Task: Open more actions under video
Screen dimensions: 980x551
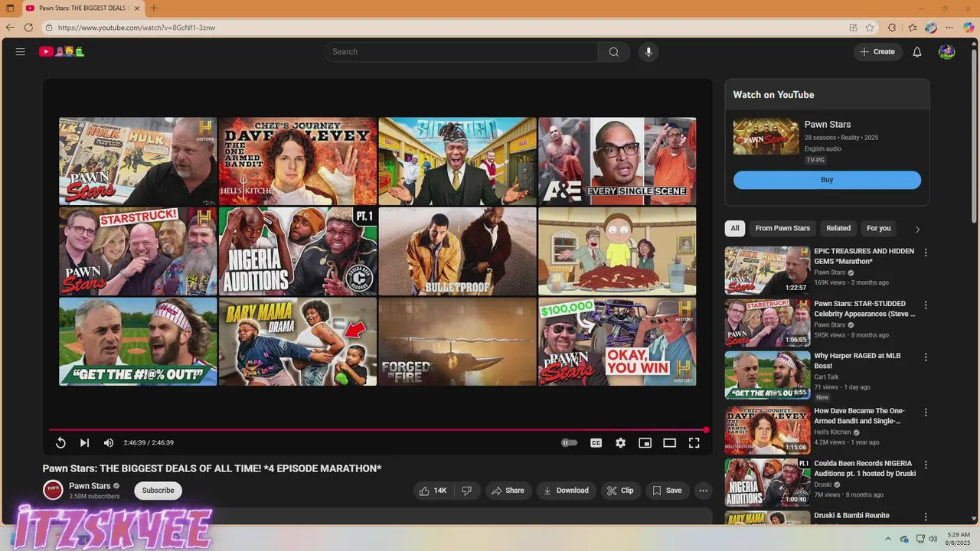Action: [703, 491]
